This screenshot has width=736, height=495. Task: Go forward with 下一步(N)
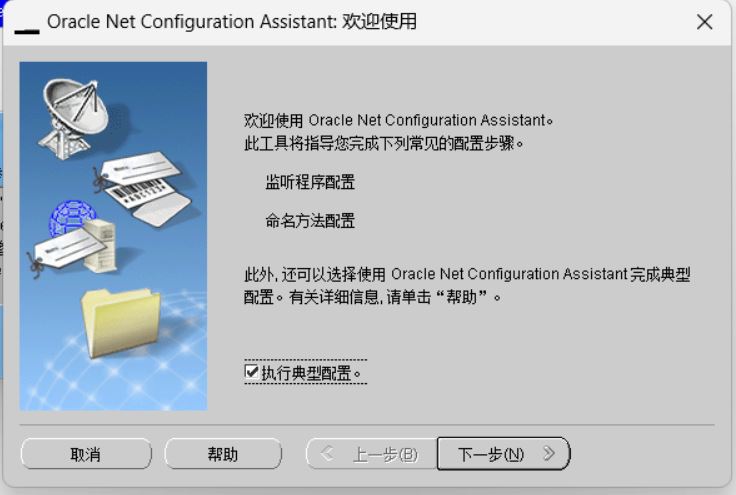coord(504,454)
